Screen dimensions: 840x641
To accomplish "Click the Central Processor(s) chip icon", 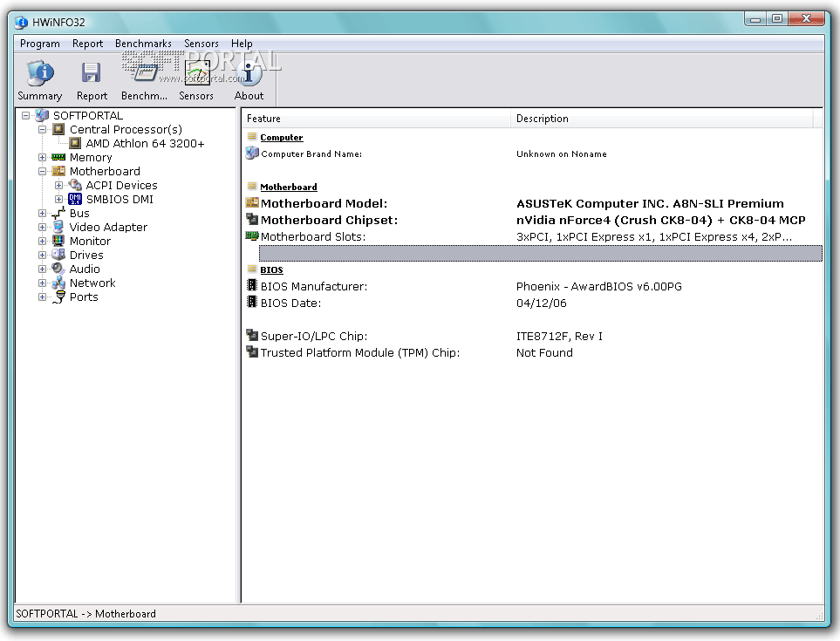I will (58, 130).
